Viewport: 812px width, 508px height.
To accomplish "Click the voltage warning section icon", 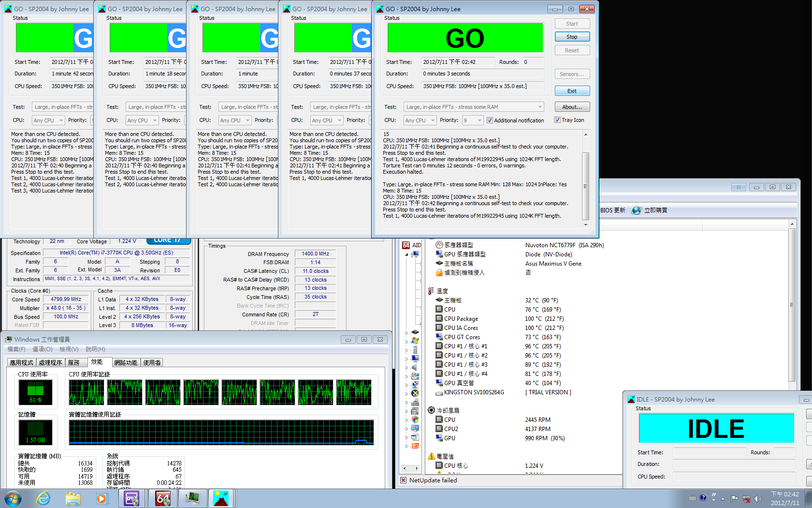I will 431,456.
